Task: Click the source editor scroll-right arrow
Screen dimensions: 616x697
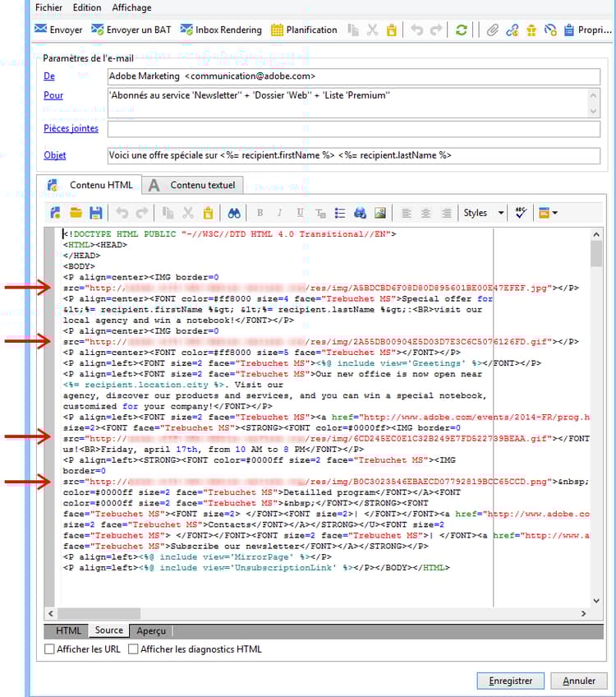Action: (584, 613)
